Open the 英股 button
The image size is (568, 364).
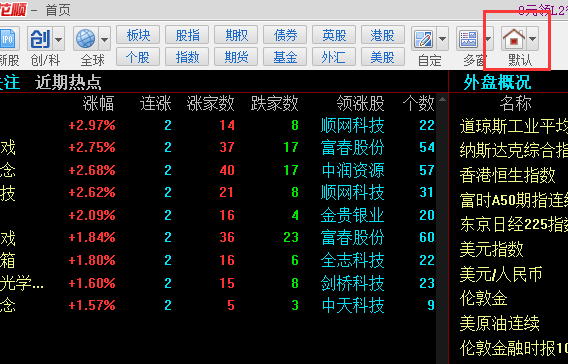[334, 35]
